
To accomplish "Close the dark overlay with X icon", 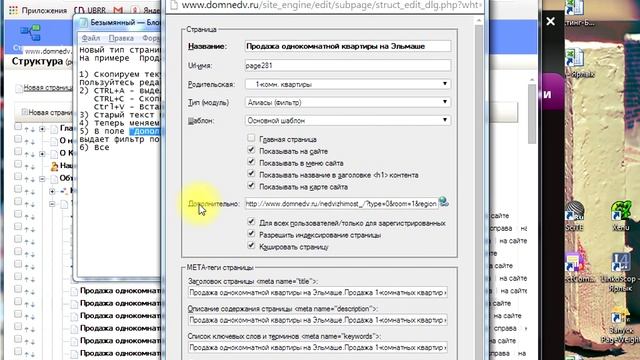I will (x=551, y=21).
